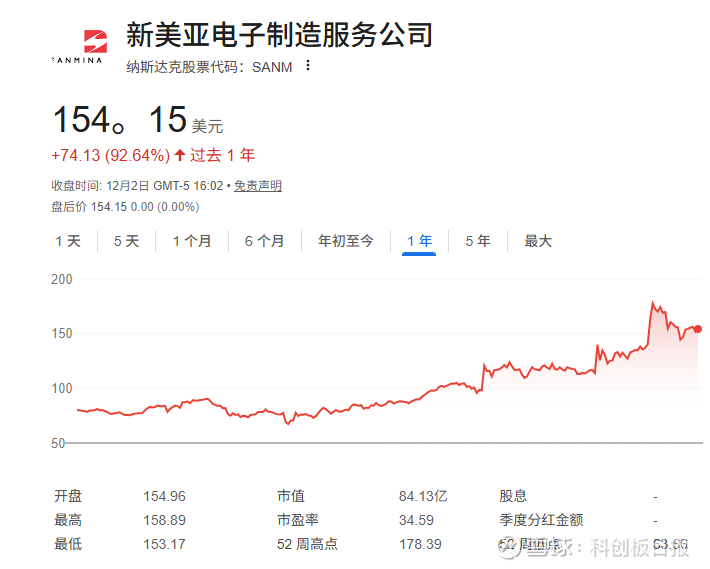
Task: Open the 免责声明 disclaimer link
Action: [258, 186]
